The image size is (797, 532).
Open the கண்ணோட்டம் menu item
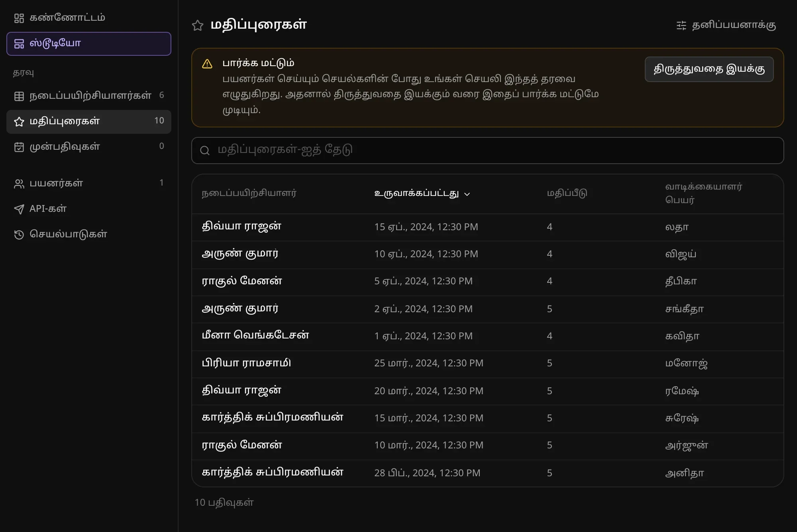coord(89,18)
